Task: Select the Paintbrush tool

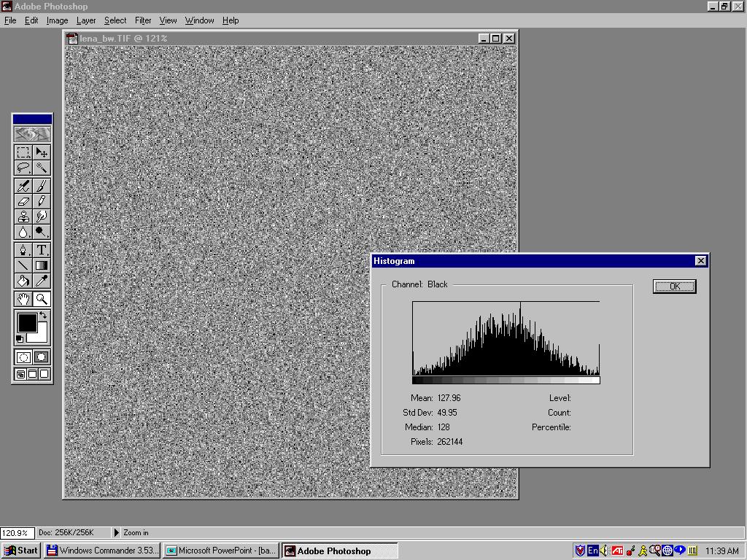Action: [x=42, y=186]
